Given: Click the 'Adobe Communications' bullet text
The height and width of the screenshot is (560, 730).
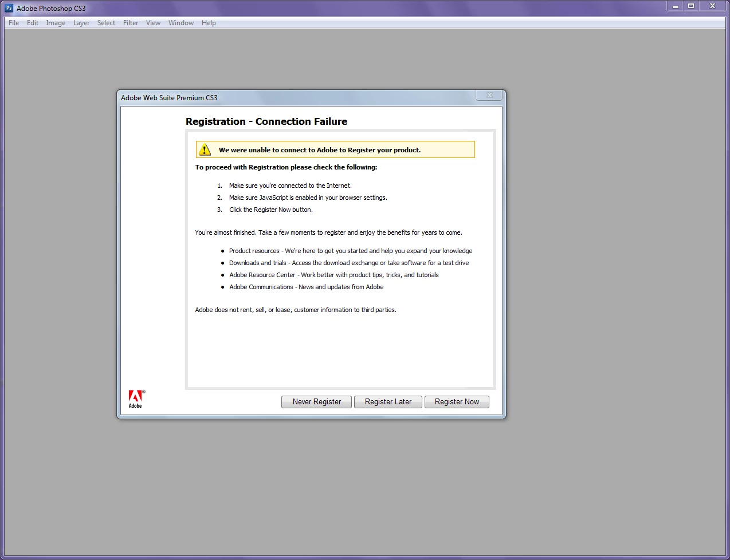Looking at the screenshot, I should coord(307,287).
